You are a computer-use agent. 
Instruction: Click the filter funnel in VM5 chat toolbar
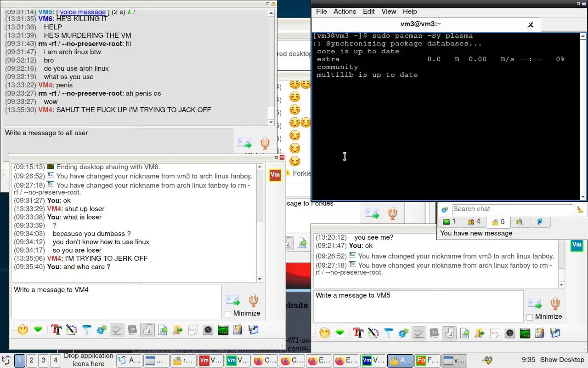coord(389,333)
